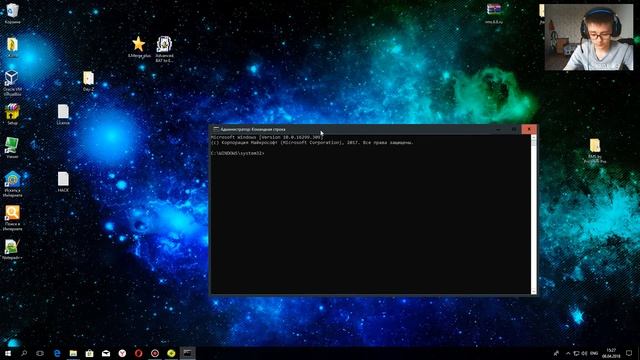
Task: Open the Command Prompt title bar system icon
Action: [216, 129]
